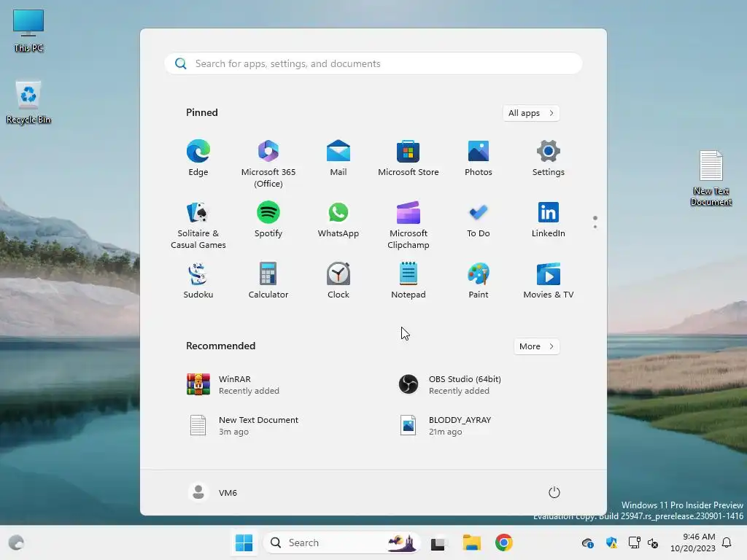This screenshot has height=560, width=747.
Task: Launch Microsoft 365 (Office)
Action: 268,164
